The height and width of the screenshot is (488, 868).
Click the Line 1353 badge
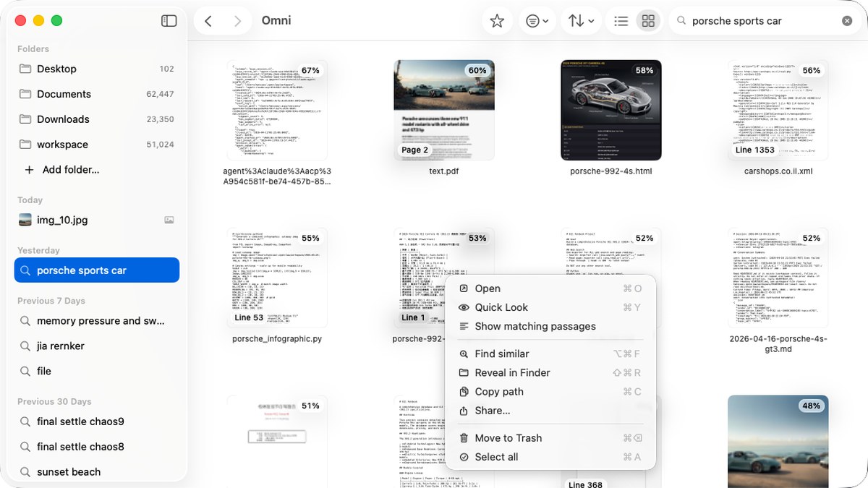[755, 150]
